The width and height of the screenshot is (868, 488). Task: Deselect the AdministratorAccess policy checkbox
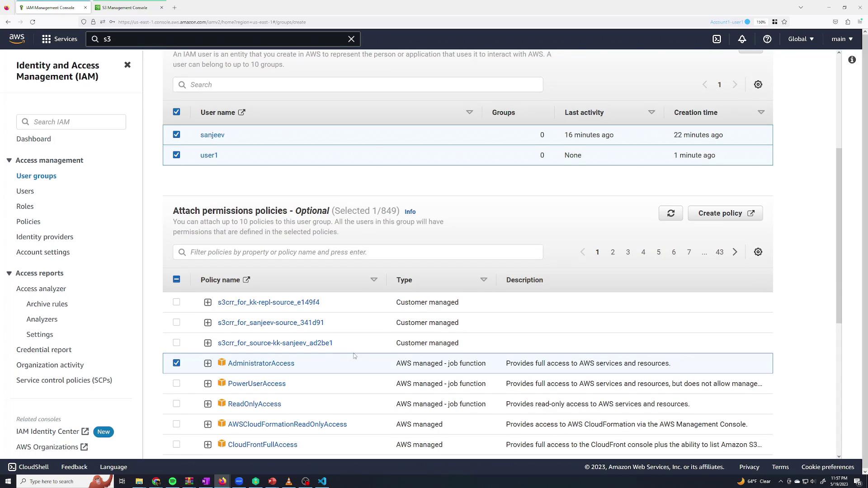176,363
